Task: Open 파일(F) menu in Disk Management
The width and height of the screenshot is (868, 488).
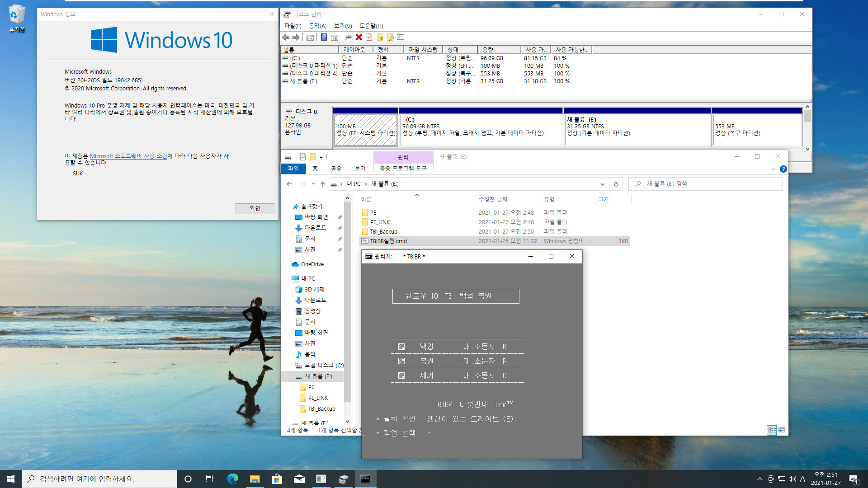Action: click(x=292, y=26)
